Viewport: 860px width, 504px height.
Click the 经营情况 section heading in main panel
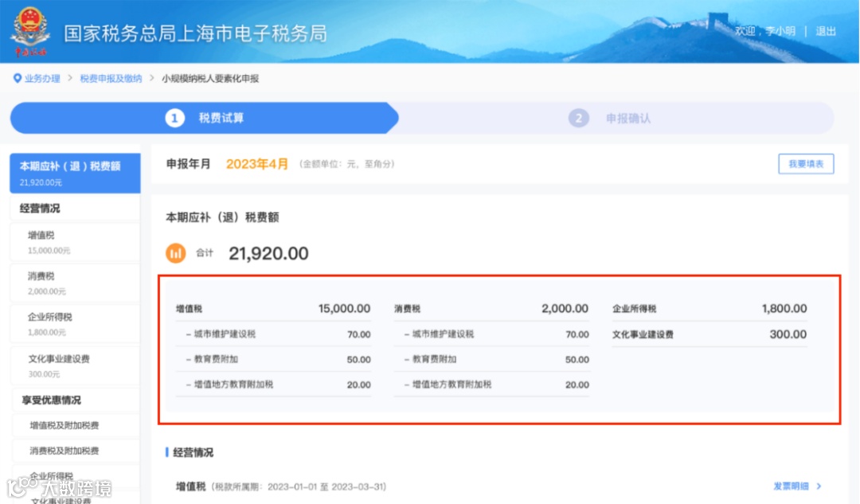click(x=193, y=452)
